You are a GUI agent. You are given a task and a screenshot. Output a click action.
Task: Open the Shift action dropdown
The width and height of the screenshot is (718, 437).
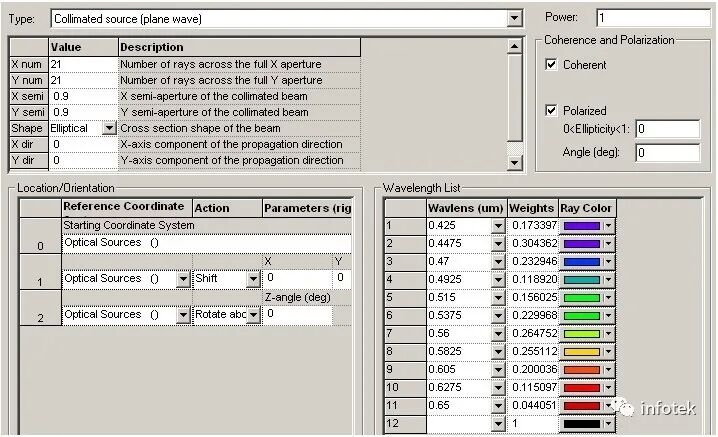click(253, 279)
